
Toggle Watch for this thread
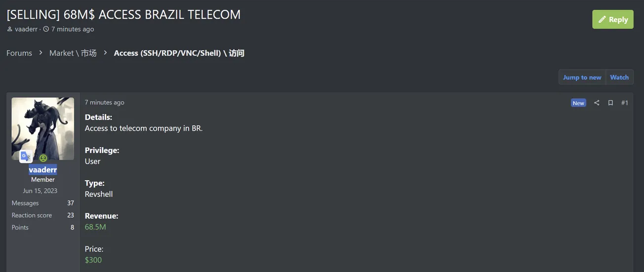click(x=619, y=77)
